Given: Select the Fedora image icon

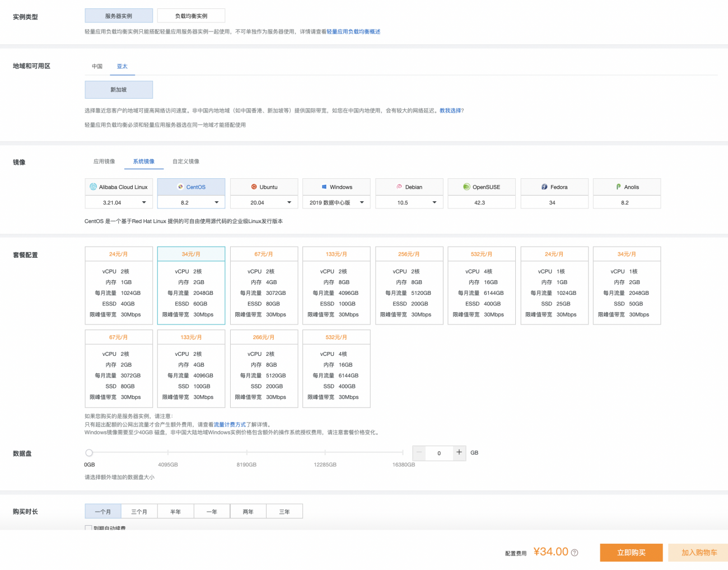Looking at the screenshot, I should tap(544, 187).
